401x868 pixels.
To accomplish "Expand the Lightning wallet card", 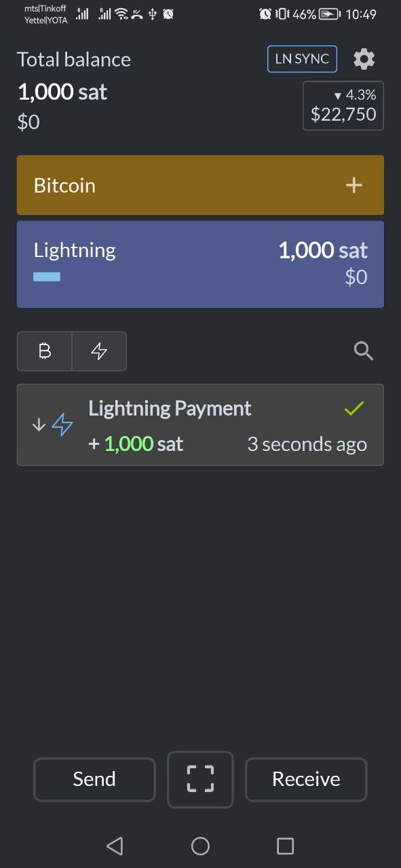I will pyautogui.click(x=200, y=264).
